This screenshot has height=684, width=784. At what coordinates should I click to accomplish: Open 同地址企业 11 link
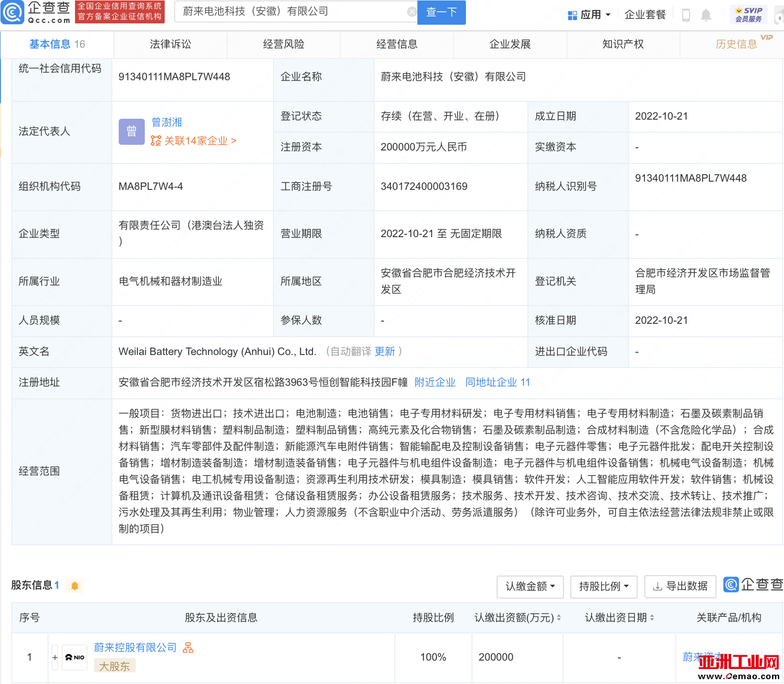498,382
